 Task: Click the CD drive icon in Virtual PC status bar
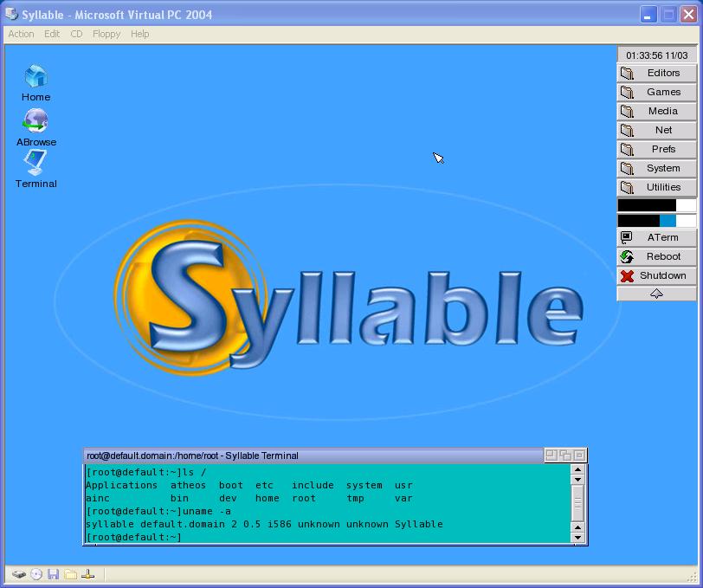[x=36, y=574]
